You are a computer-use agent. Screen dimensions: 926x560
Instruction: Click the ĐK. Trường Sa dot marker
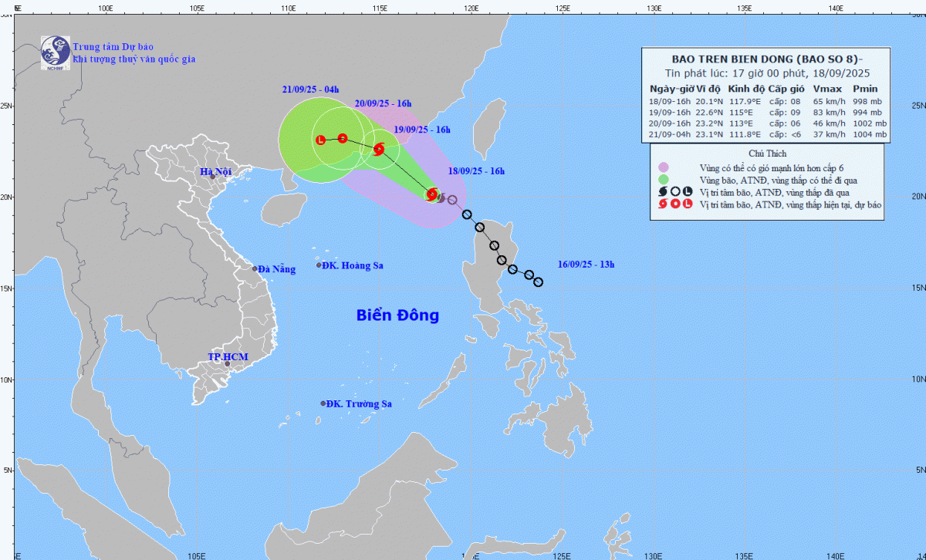pos(323,403)
